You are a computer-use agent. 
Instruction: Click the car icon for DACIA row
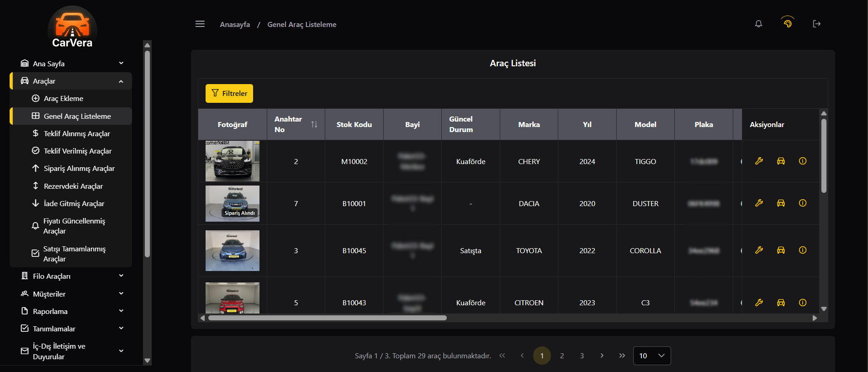[781, 203]
